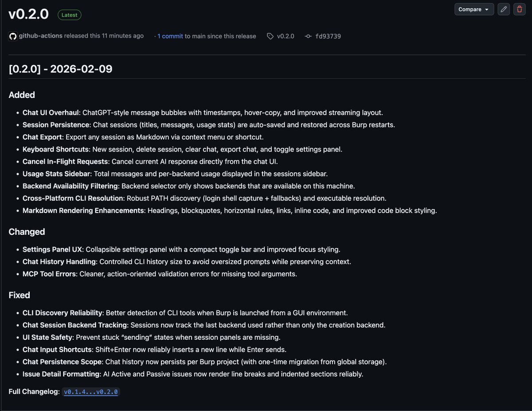Click 'MCP Tool Errors' bullet text
The image size is (532, 411).
[49, 274]
